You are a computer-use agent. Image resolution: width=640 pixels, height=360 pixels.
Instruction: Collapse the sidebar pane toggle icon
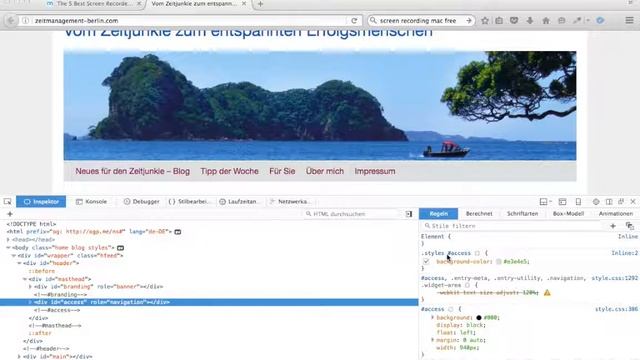(x=409, y=214)
